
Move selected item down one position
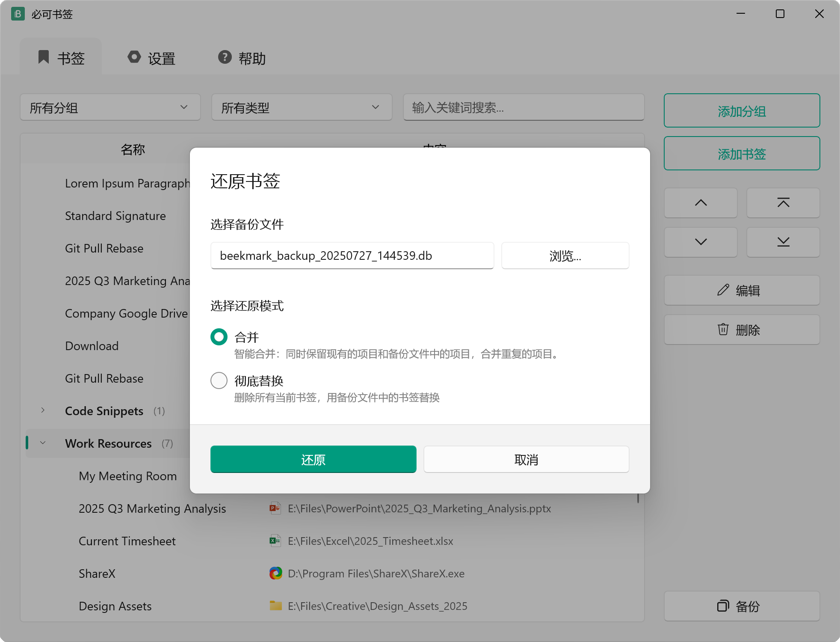[x=701, y=242]
